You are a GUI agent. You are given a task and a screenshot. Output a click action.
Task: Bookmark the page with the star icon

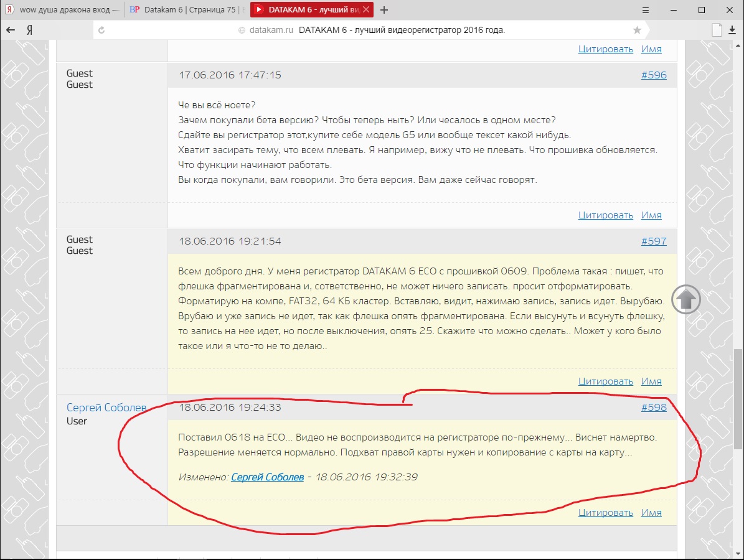pos(637,30)
